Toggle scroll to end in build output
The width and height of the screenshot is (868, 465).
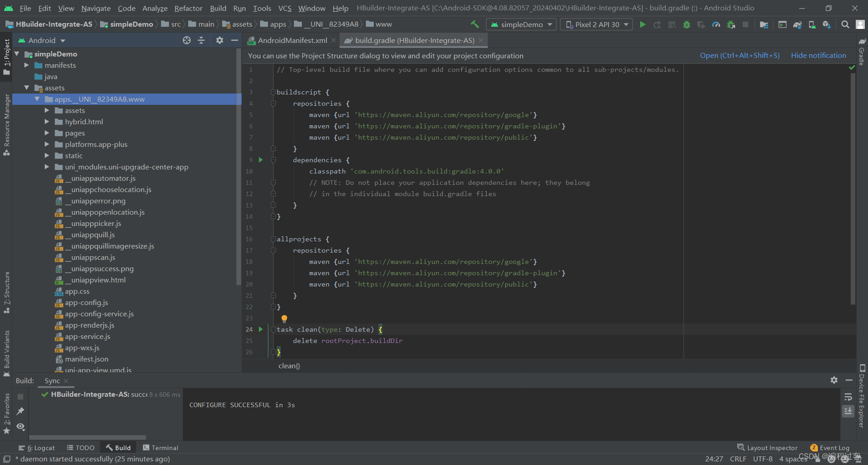click(848, 411)
